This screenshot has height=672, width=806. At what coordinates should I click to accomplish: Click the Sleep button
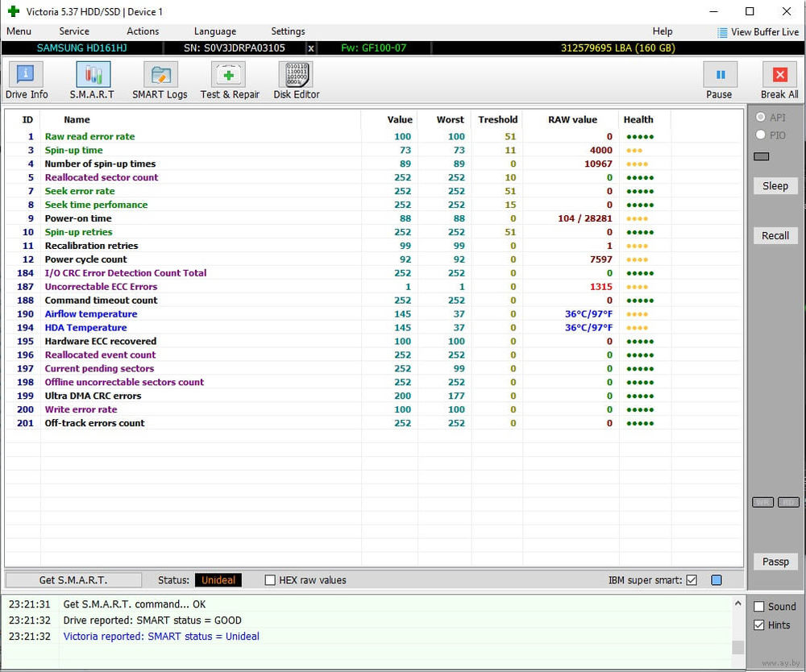click(x=775, y=186)
